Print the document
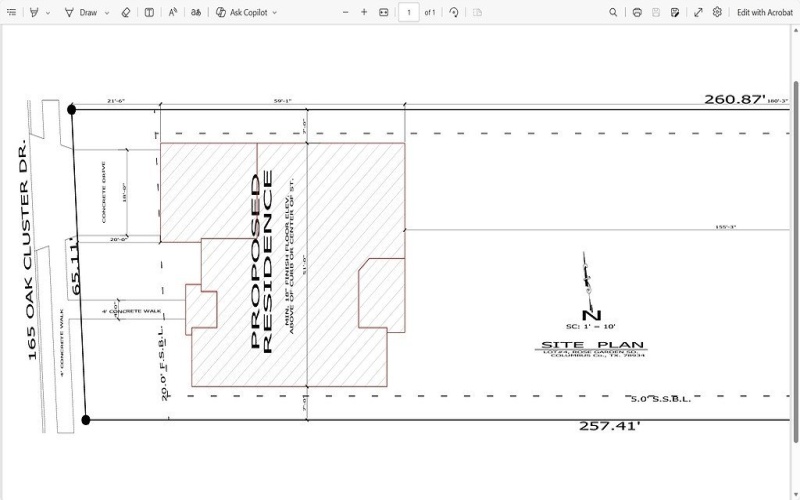Screen dimensions: 800x500 click(637, 12)
